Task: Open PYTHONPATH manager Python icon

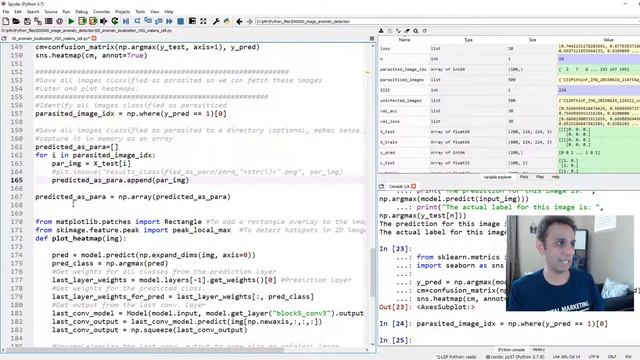Action: click(227, 21)
